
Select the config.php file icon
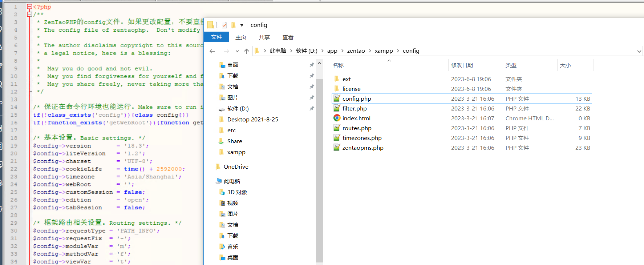click(337, 99)
